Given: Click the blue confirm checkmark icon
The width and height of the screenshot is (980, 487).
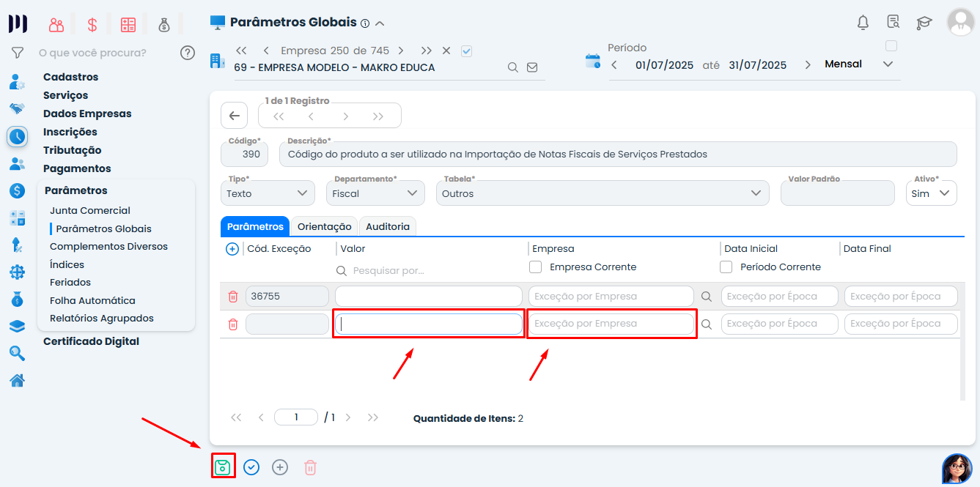Looking at the screenshot, I should click(251, 466).
